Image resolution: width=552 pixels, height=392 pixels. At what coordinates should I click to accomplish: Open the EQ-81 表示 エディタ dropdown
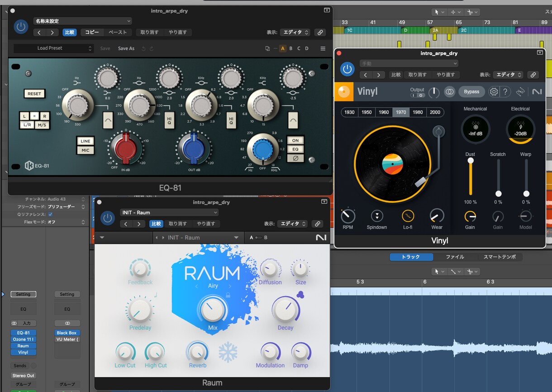coord(295,33)
